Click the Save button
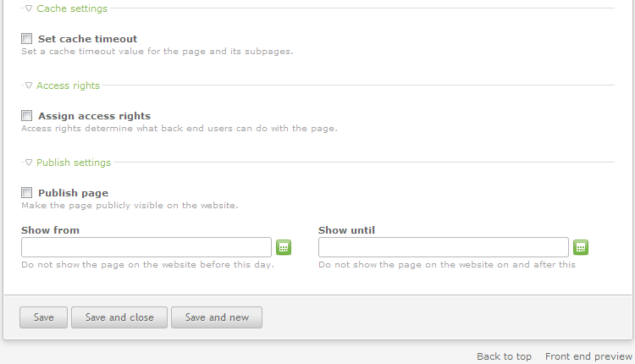 click(x=44, y=317)
